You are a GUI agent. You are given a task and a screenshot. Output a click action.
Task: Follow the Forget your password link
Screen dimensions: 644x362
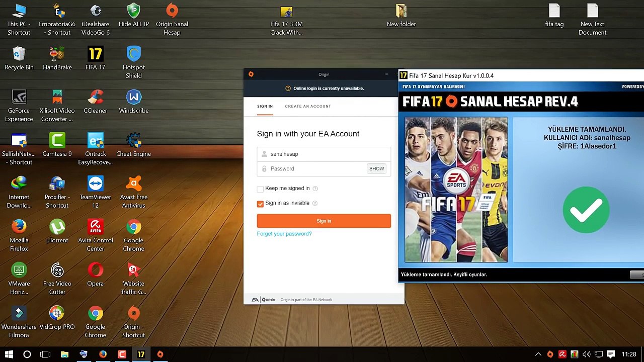click(284, 234)
